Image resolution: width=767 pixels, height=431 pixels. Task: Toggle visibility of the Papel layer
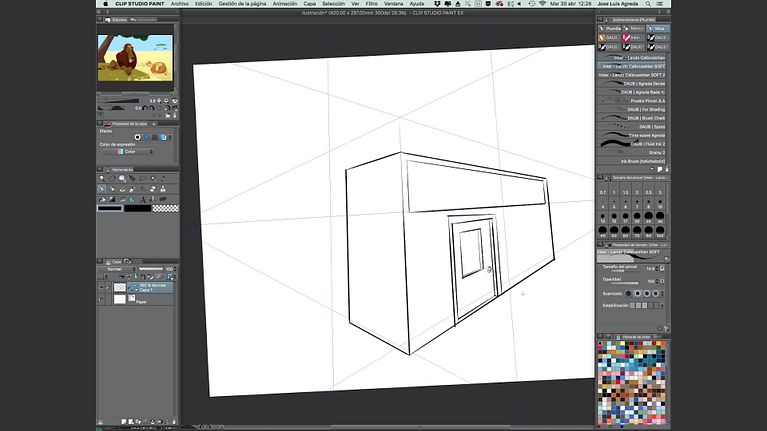click(102, 299)
